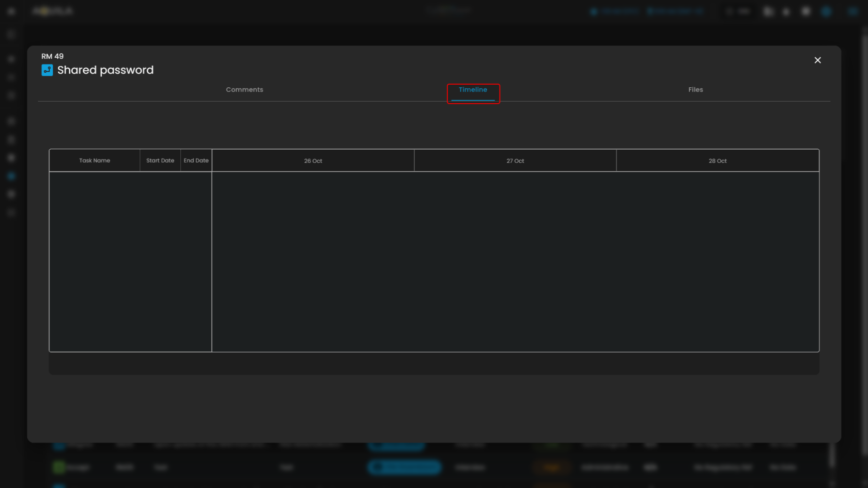Click the app logo in the header
Image resolution: width=868 pixels, height=488 pixels.
point(53,11)
